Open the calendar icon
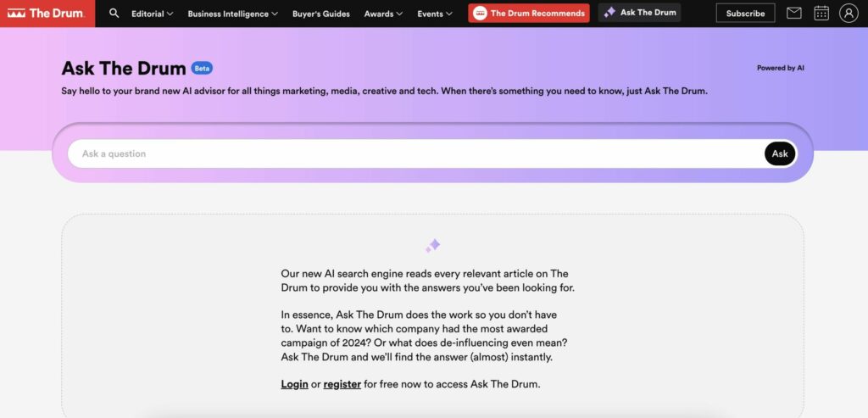Screen dimensions: 868x418 click(x=821, y=14)
